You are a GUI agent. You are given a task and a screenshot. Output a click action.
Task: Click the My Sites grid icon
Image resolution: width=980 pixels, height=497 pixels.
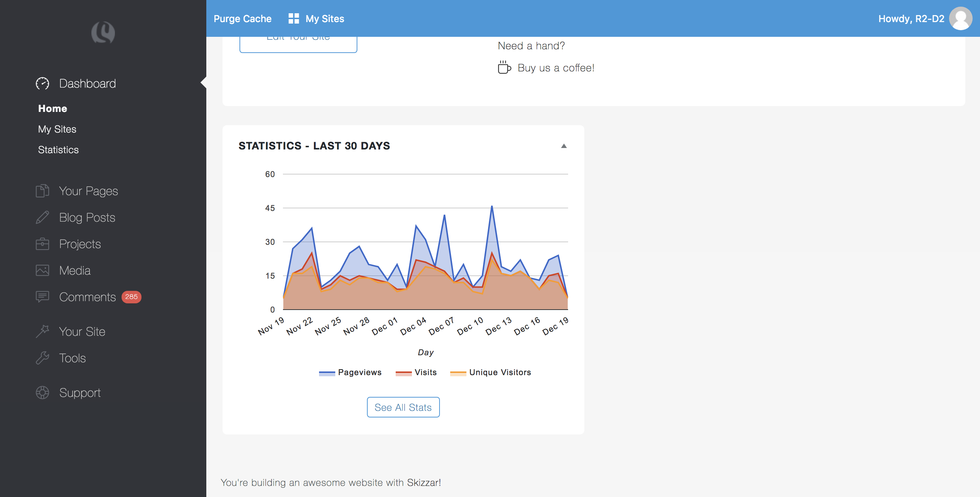(x=293, y=18)
